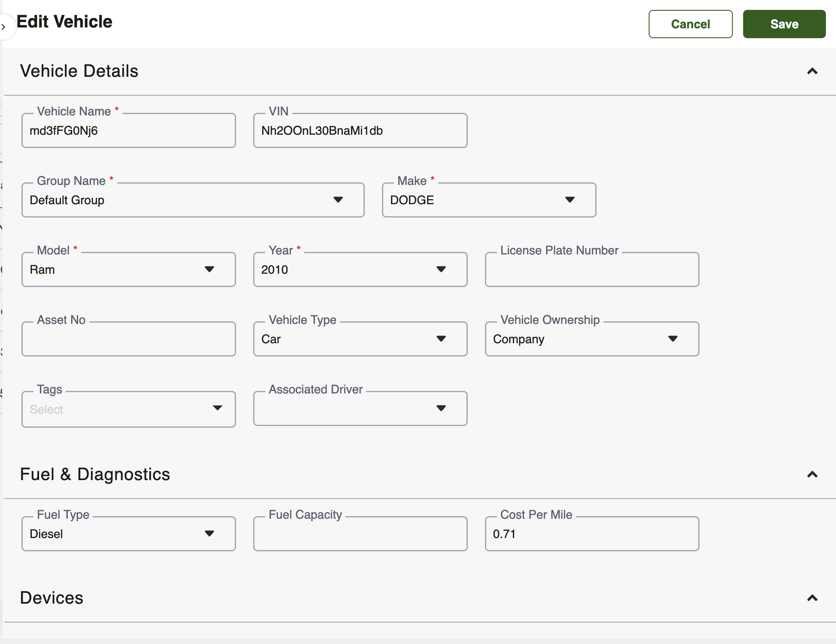Image resolution: width=836 pixels, height=644 pixels.
Task: Open the Tags select dropdown
Action: click(x=128, y=409)
